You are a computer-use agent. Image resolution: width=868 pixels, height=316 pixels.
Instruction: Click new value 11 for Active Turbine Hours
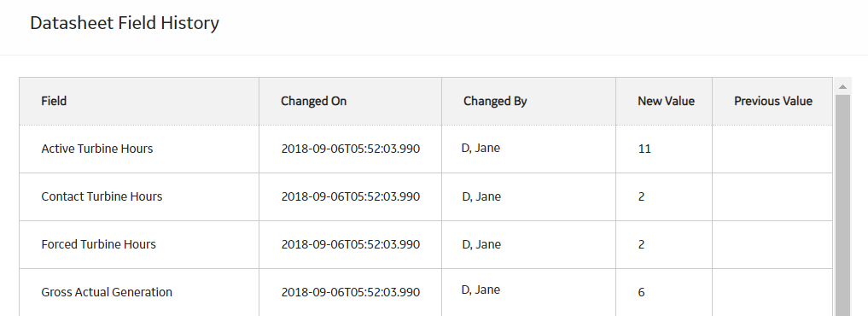(x=644, y=149)
